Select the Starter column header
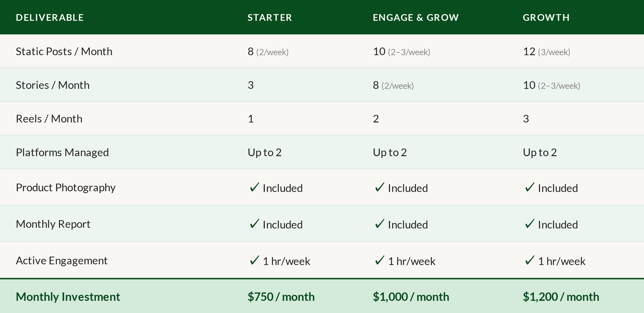The image size is (644, 313). 270,18
